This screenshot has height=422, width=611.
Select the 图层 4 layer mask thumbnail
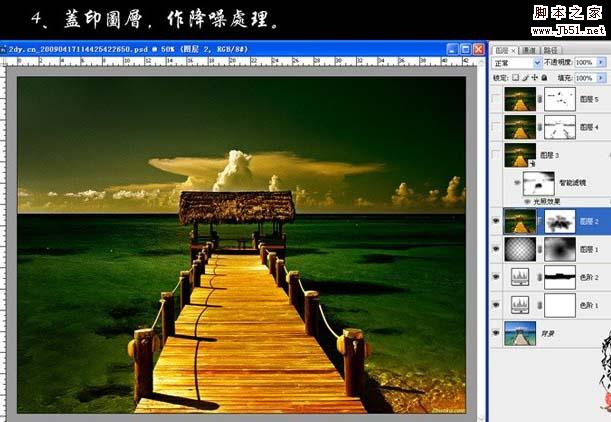point(560,127)
